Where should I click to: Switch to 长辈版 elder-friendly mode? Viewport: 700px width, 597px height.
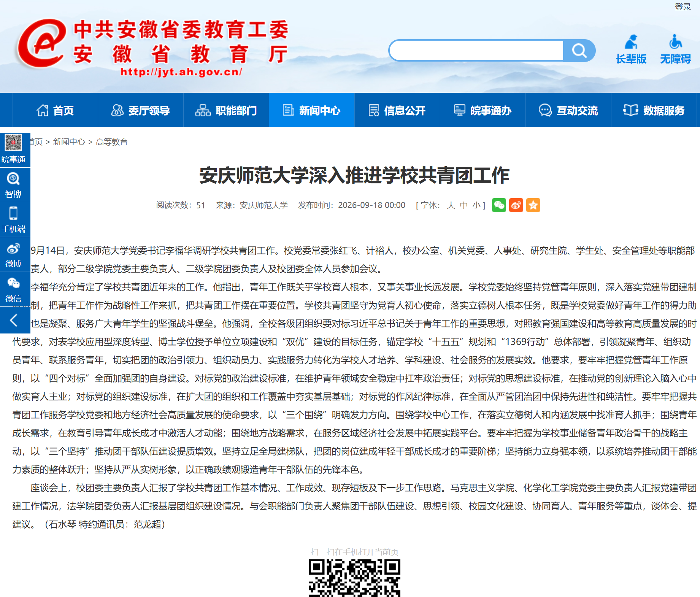coord(631,49)
